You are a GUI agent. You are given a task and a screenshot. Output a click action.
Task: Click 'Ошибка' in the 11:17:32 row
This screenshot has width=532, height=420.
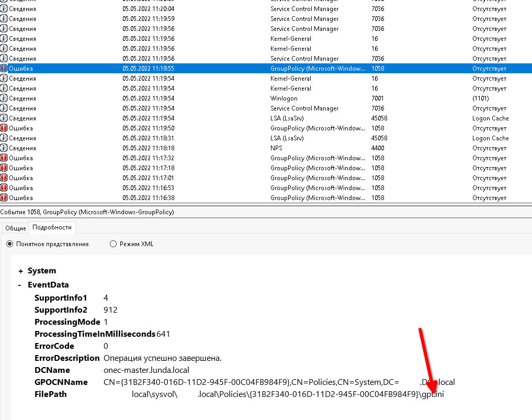(x=21, y=158)
